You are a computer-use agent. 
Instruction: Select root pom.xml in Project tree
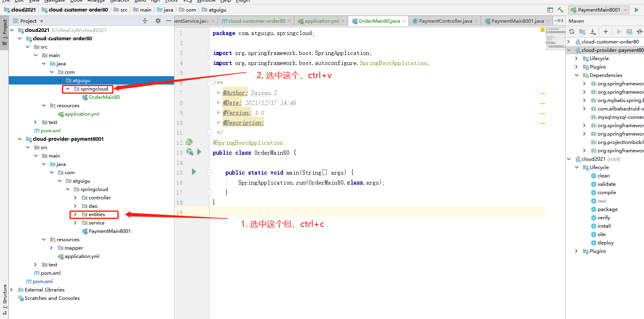pos(39,282)
